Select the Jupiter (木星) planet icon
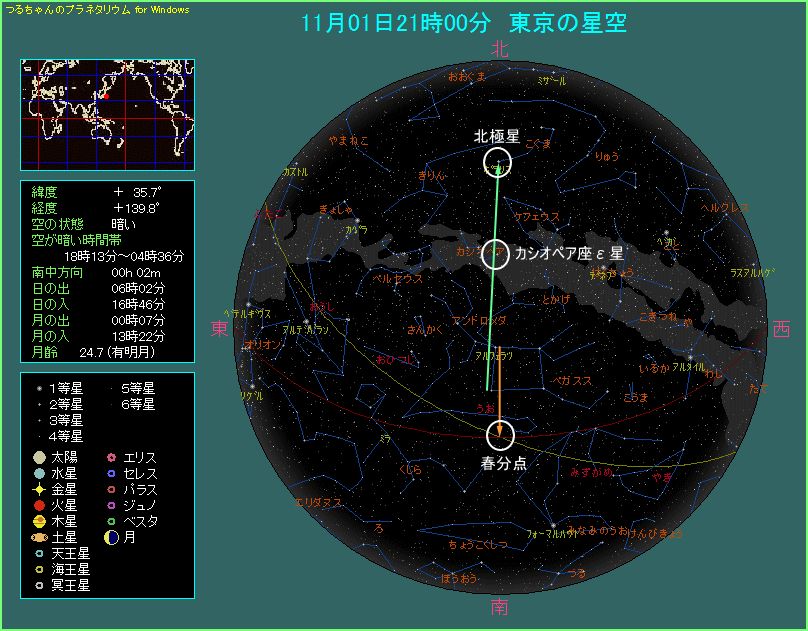 point(38,520)
